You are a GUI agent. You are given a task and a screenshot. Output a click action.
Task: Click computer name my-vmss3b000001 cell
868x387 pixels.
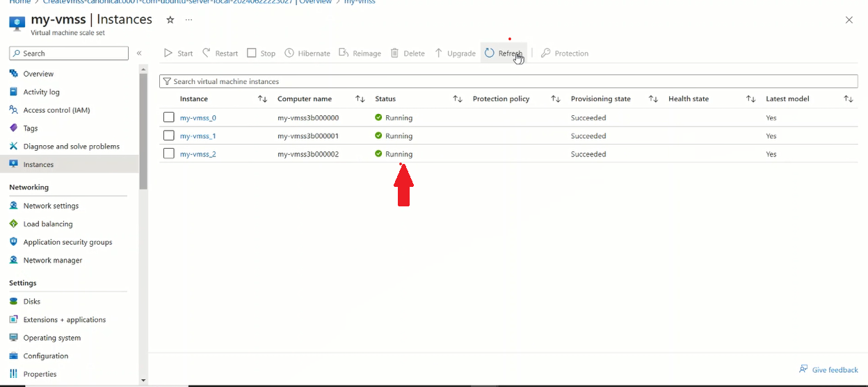pyautogui.click(x=308, y=136)
